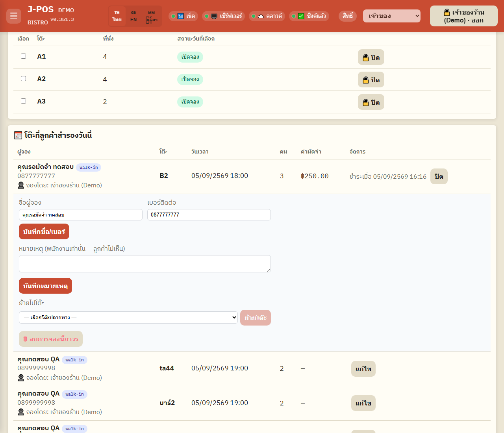Tick the checkbox for table A1
Screen dimensions: 504x433
24,56
